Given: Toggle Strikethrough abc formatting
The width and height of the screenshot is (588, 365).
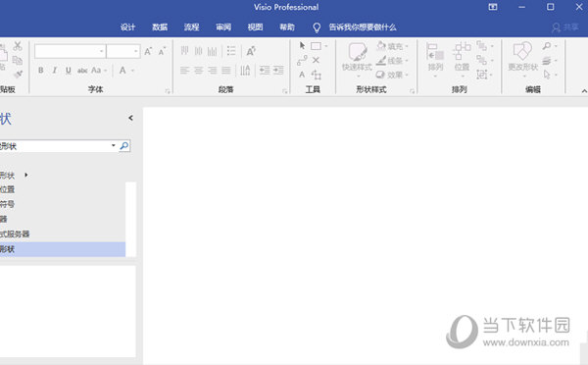Looking at the screenshot, I should click(82, 71).
